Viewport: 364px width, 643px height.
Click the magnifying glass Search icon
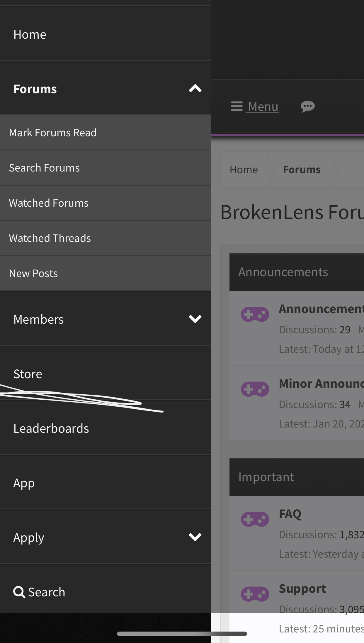click(x=19, y=592)
